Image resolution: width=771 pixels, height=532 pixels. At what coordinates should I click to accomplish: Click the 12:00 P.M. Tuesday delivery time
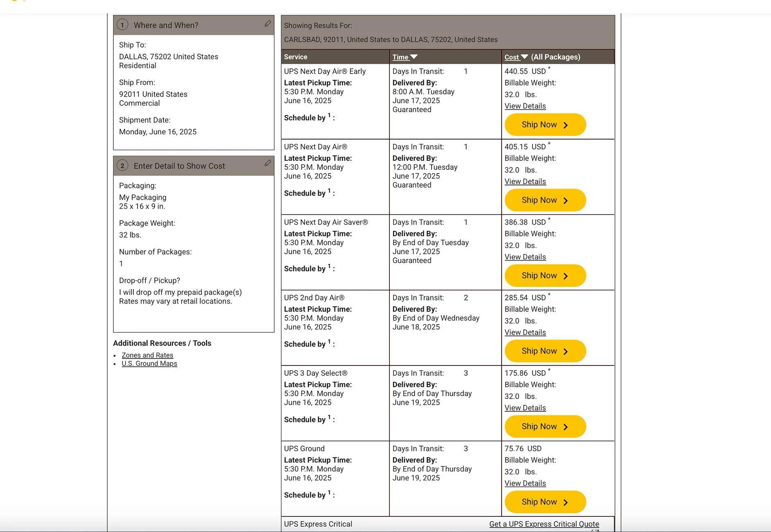(x=425, y=167)
